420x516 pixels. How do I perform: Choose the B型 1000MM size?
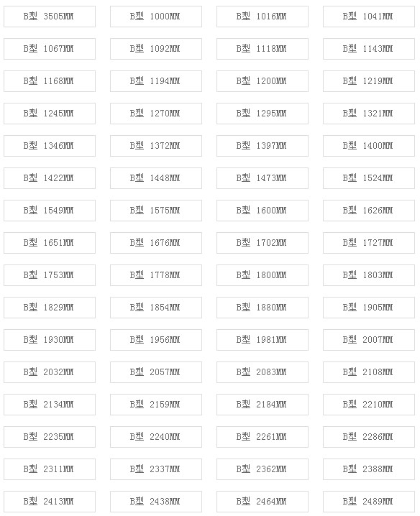(156, 17)
